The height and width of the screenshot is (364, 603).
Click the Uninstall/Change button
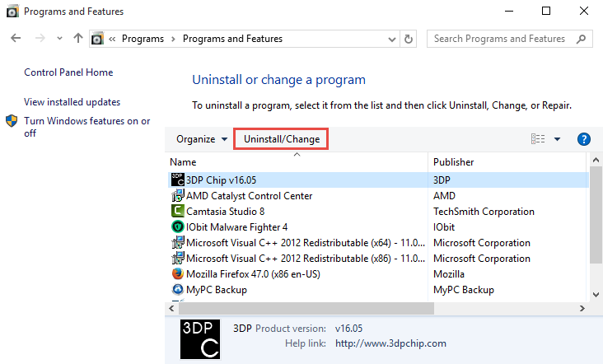(282, 139)
